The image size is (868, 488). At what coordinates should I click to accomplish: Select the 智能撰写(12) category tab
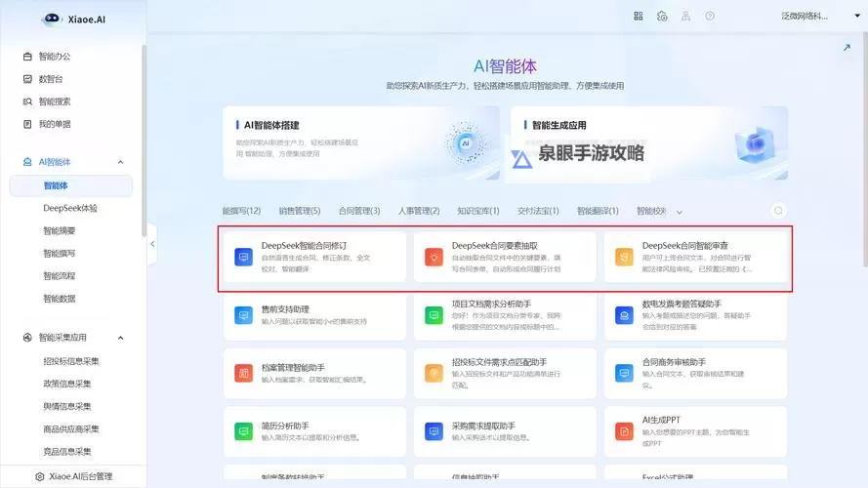(241, 211)
